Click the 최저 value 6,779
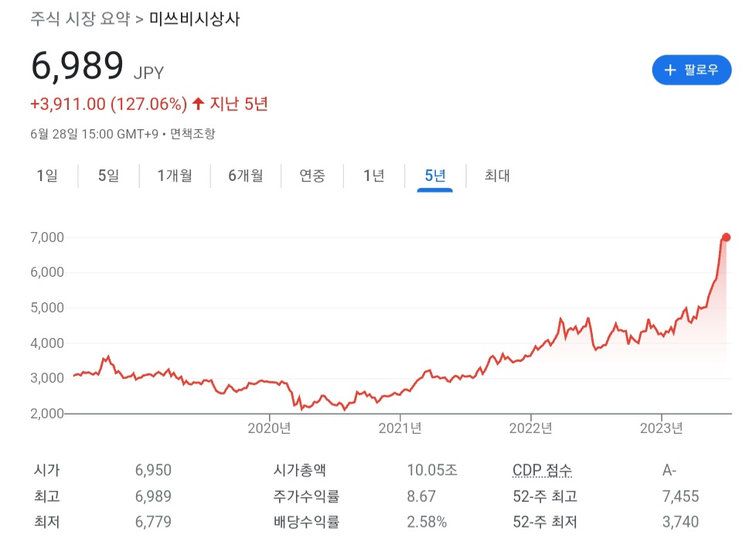 153,522
